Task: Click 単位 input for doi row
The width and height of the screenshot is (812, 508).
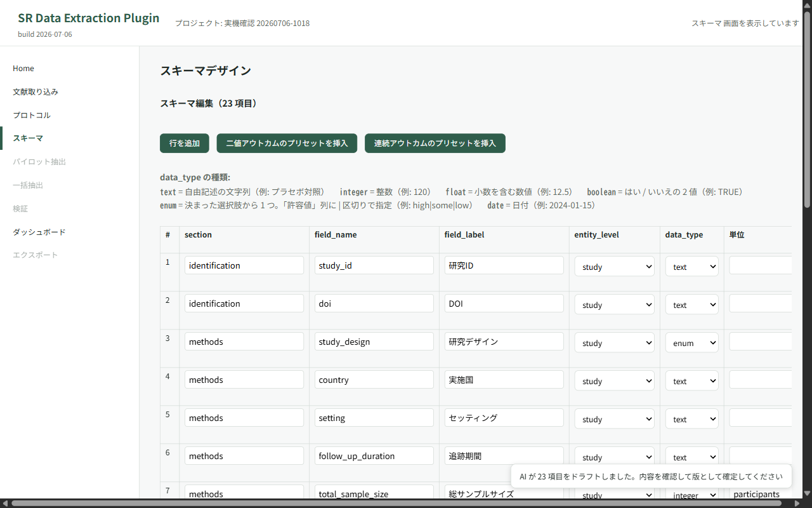Action: click(x=761, y=304)
